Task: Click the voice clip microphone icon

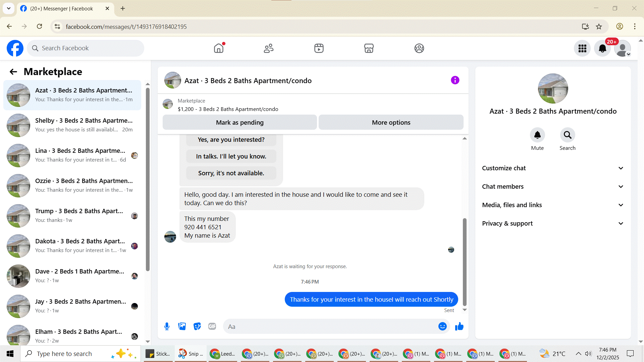Action: (167, 326)
